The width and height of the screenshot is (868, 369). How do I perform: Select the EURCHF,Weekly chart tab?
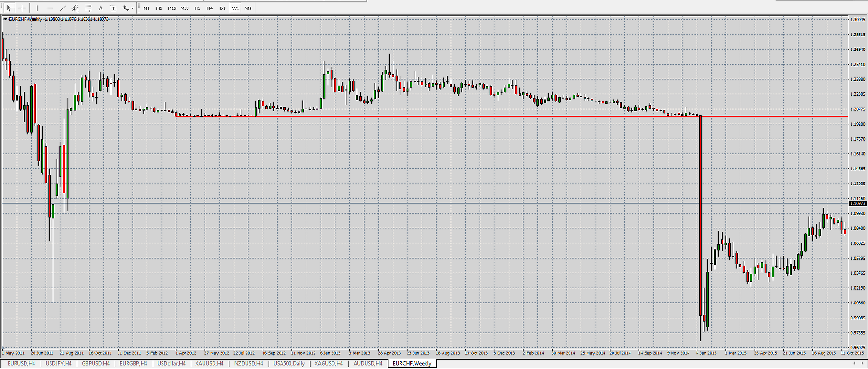tap(412, 363)
